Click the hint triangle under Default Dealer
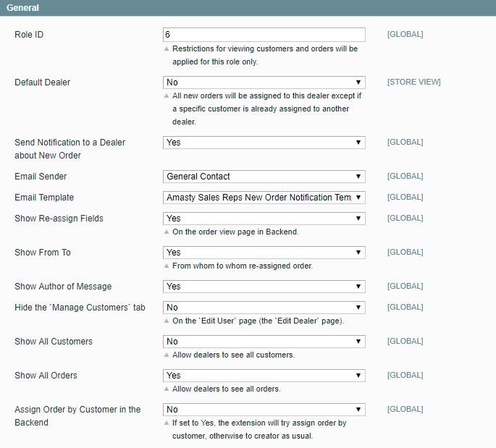The width and height of the screenshot is (496, 448). (x=167, y=96)
